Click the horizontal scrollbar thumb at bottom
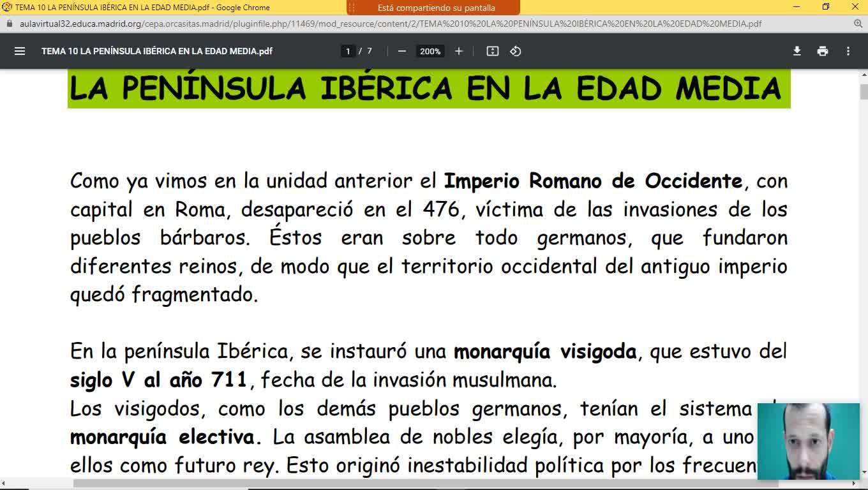This screenshot has height=490, width=868. coord(426,484)
